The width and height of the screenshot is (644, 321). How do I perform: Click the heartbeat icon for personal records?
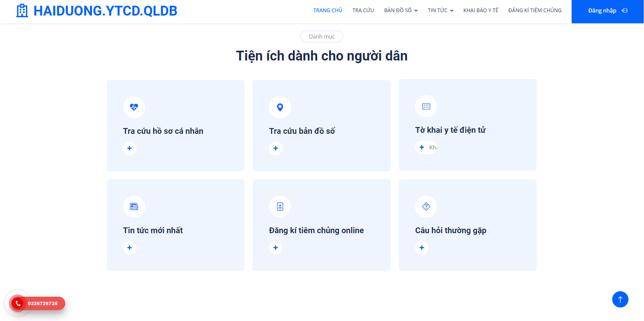(134, 107)
